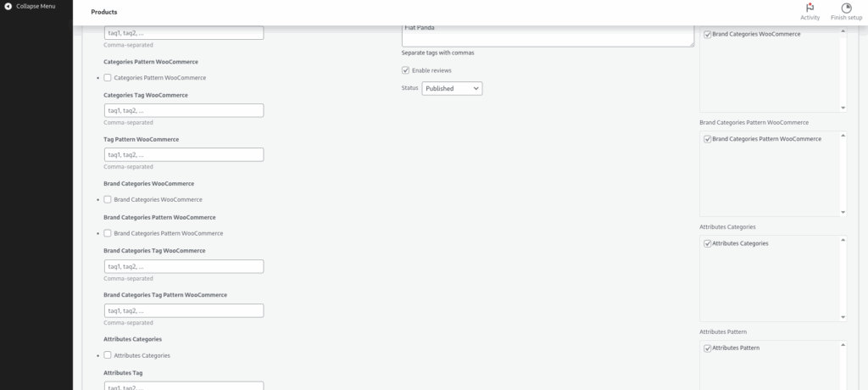Uncheck Attributes Categories in right panel

(x=708, y=244)
